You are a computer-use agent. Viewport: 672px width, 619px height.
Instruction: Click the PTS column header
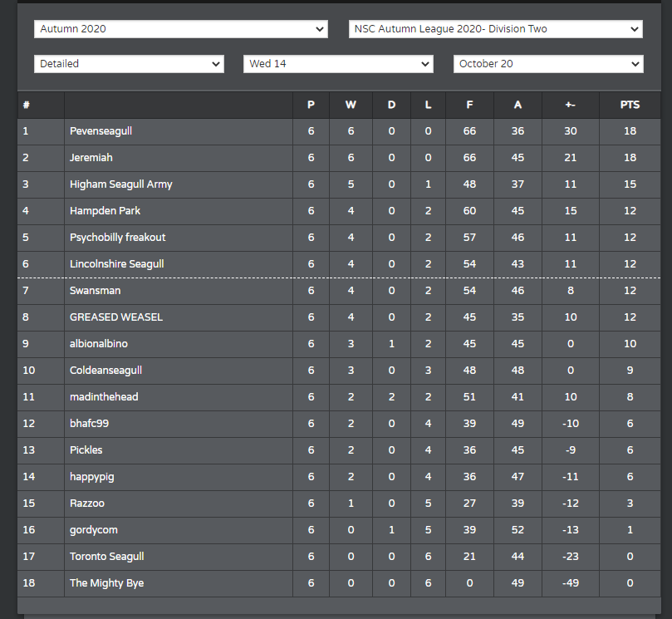tap(630, 105)
